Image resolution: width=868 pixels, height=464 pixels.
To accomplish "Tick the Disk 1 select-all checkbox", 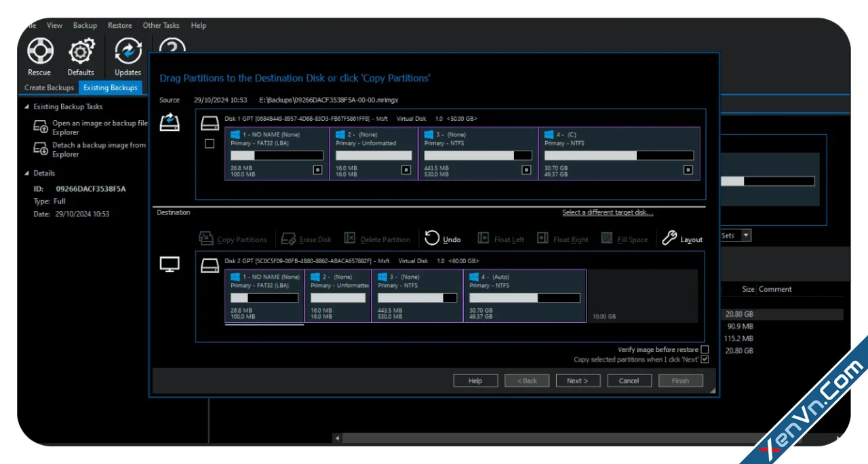I will click(210, 144).
